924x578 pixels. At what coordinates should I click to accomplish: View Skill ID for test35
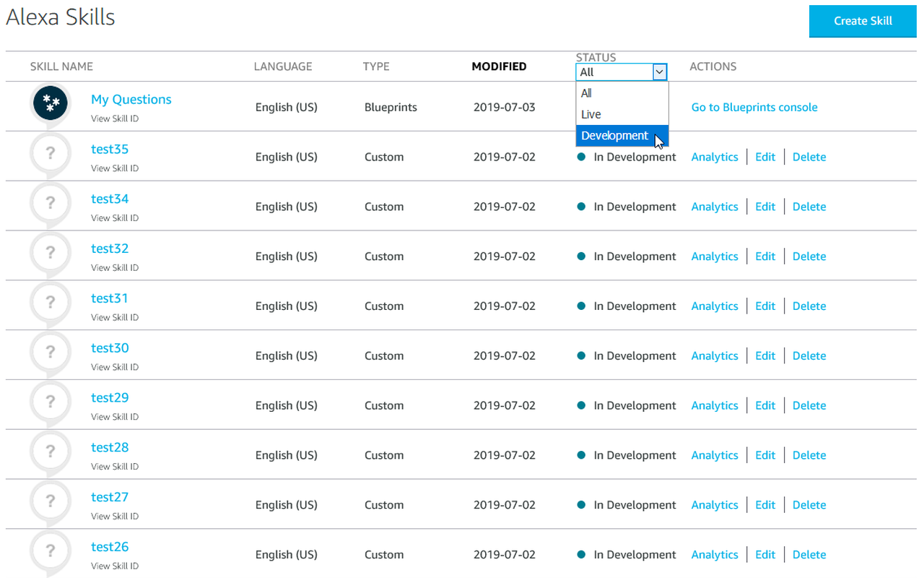pyautogui.click(x=115, y=168)
